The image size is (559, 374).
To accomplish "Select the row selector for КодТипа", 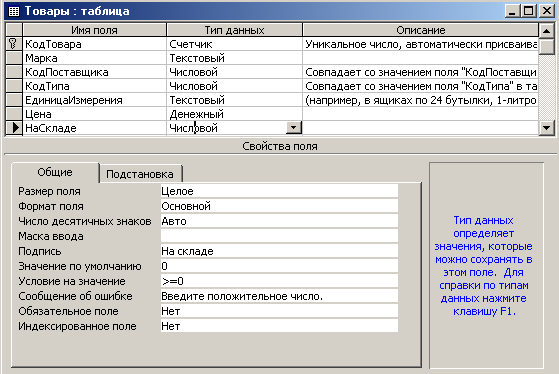I will click(x=14, y=86).
